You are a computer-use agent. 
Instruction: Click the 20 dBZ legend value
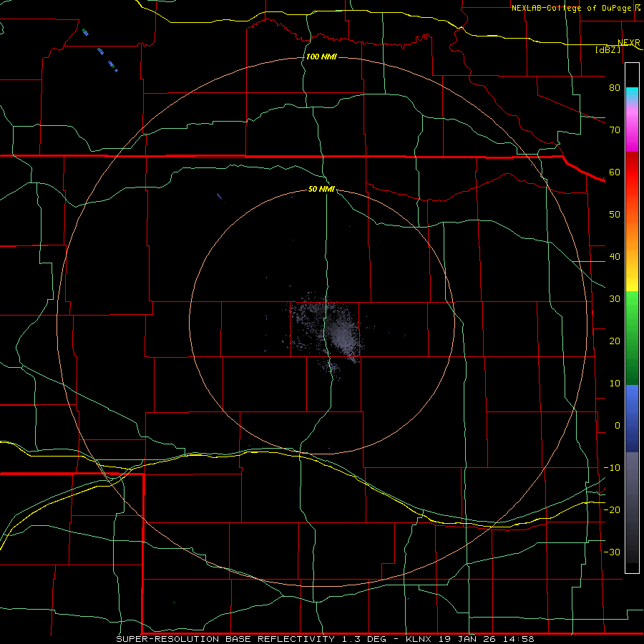(x=615, y=341)
